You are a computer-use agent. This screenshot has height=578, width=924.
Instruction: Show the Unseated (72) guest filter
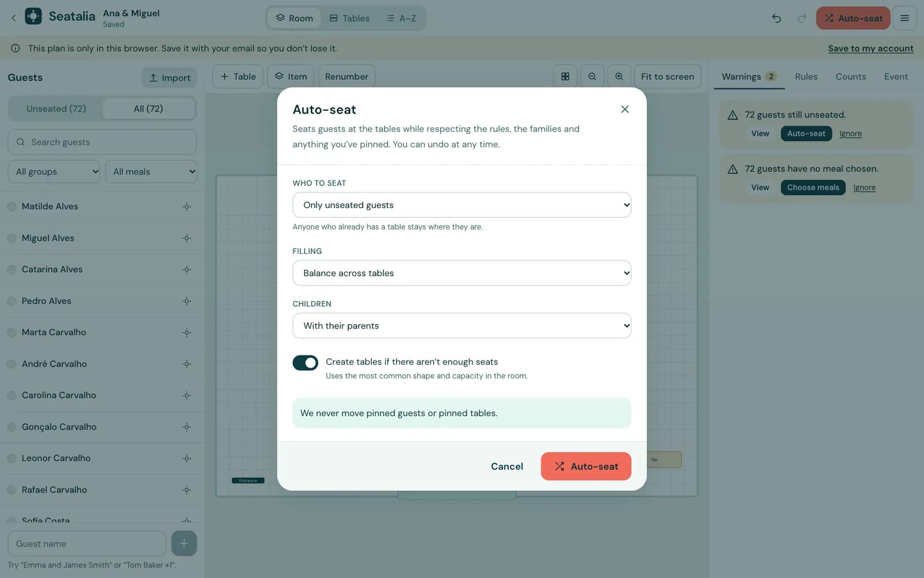56,109
